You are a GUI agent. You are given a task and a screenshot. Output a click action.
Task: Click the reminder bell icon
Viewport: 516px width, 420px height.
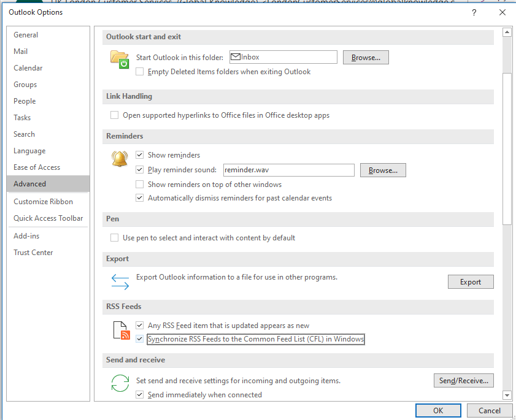tap(119, 159)
